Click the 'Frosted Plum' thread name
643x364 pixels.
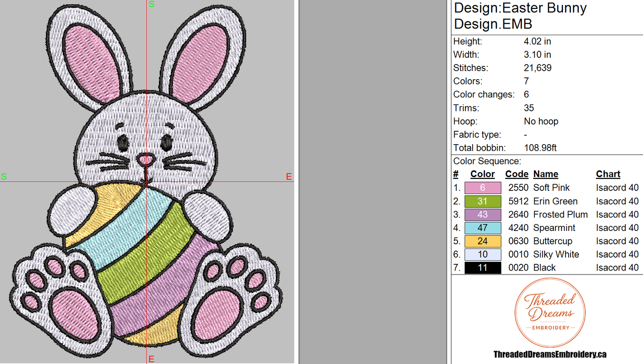[561, 214]
